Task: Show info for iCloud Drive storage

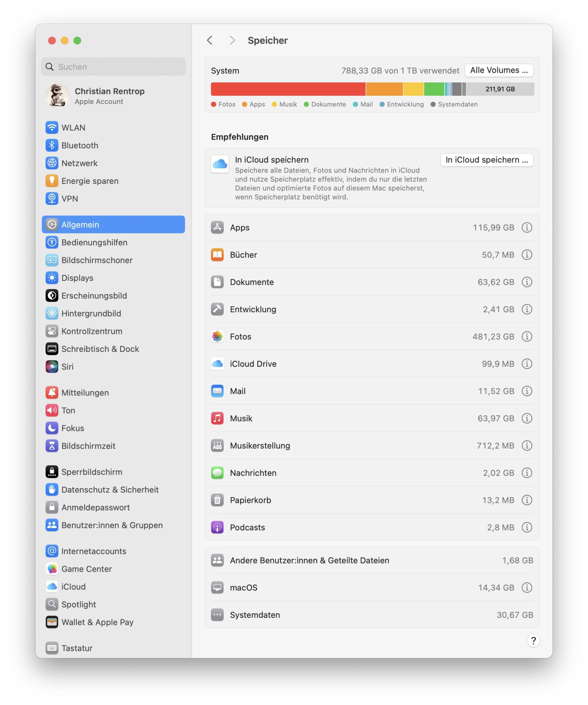Action: pos(527,364)
